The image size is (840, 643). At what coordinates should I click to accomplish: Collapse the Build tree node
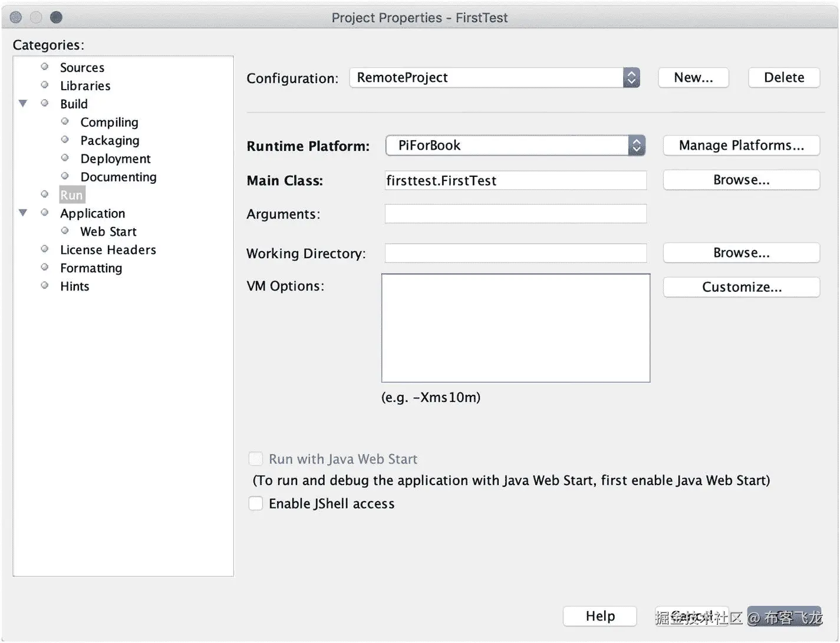tap(23, 104)
